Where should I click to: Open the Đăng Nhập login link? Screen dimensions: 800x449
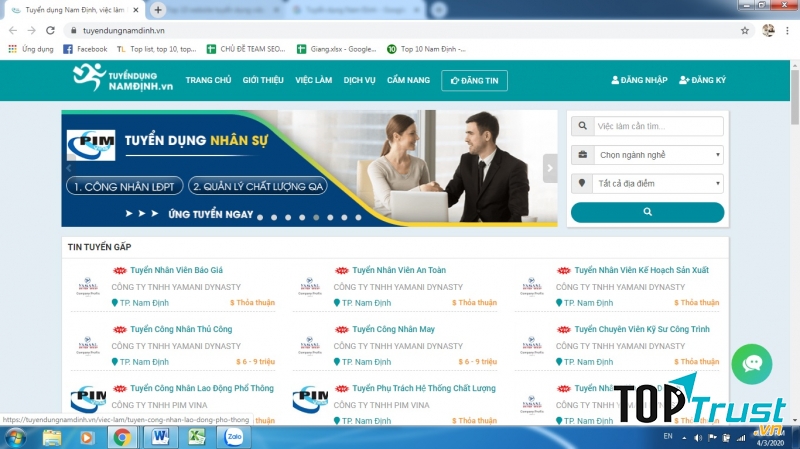point(639,80)
